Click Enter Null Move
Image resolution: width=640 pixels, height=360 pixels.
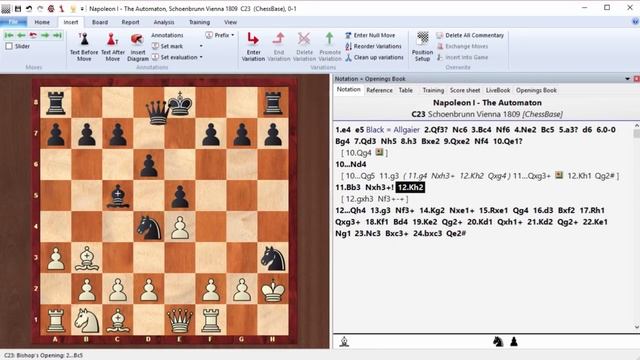click(x=370, y=36)
